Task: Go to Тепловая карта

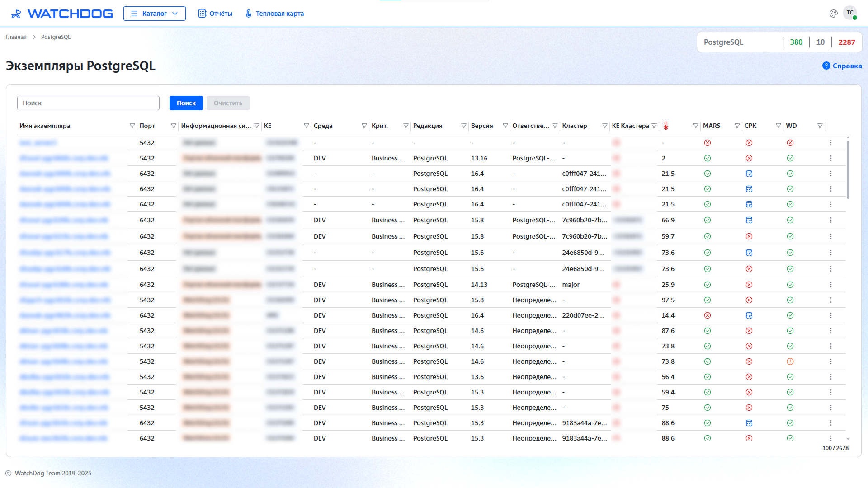Action: [274, 14]
